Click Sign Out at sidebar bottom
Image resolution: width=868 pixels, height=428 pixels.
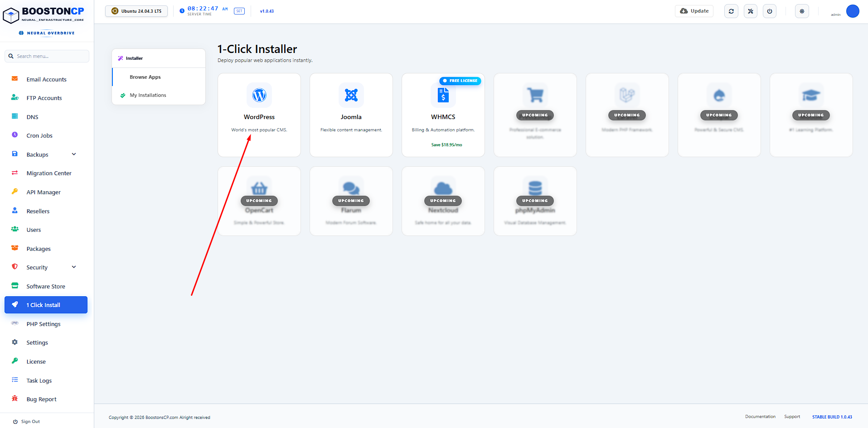(x=26, y=422)
